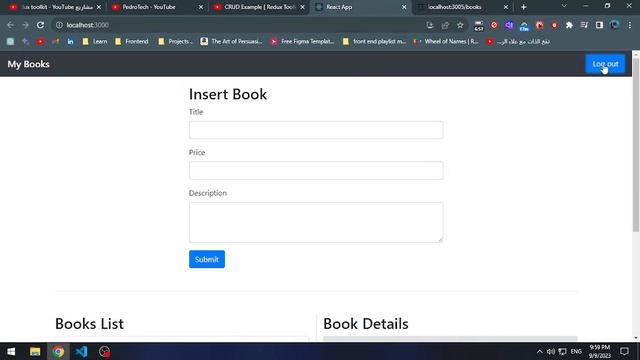Open the Projects bookmarks folder
The width and height of the screenshot is (640, 360).
pos(175,41)
